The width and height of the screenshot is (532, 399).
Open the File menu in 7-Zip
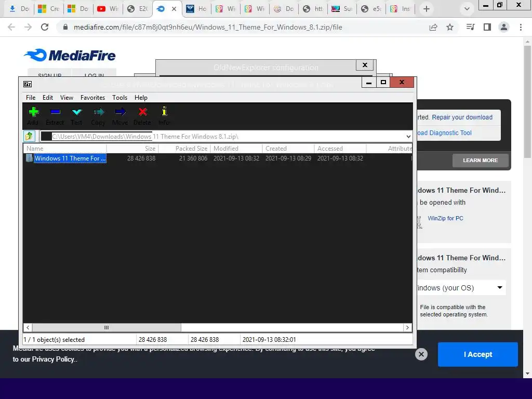[x=31, y=98]
